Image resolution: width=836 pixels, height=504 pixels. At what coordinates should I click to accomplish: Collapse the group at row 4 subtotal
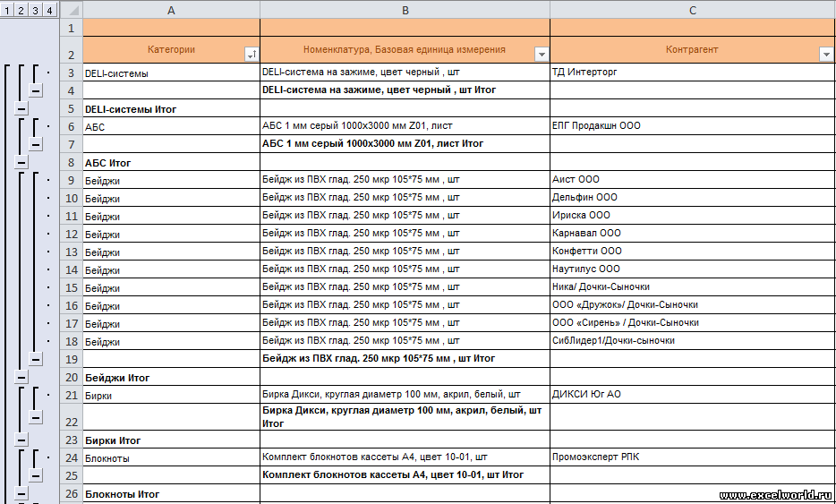tap(36, 90)
